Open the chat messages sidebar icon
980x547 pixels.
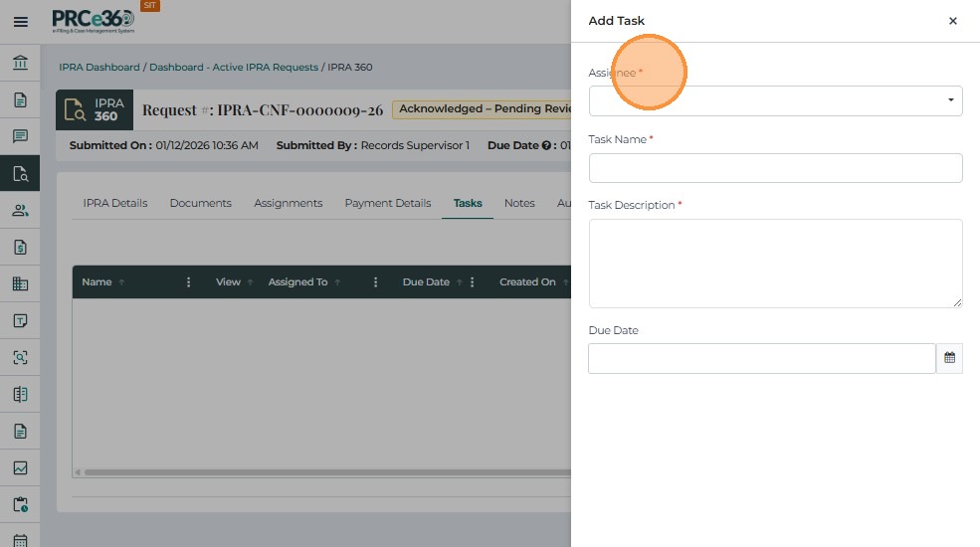click(x=20, y=136)
